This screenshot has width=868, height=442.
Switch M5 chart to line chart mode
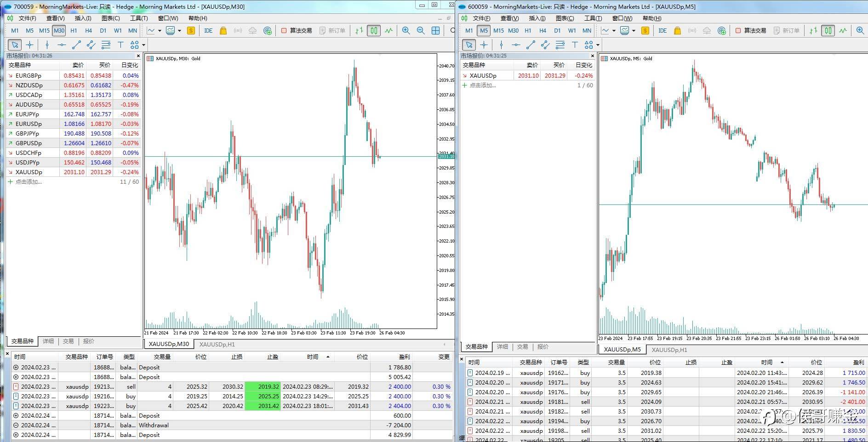point(843,30)
